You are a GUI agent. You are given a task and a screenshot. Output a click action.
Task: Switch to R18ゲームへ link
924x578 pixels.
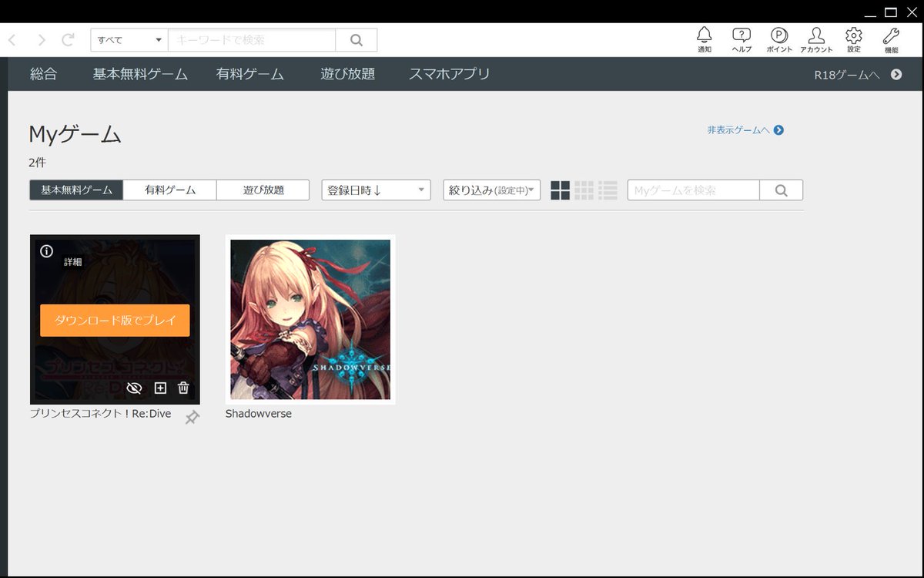(x=847, y=75)
